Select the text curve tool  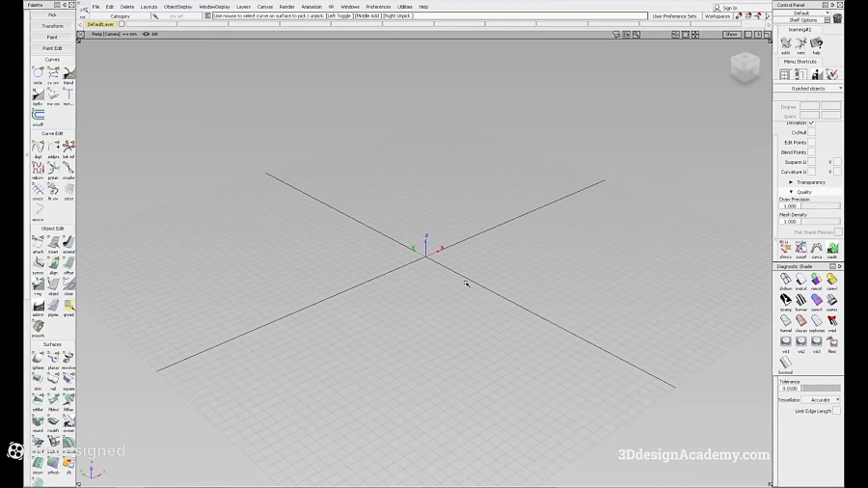point(68,95)
